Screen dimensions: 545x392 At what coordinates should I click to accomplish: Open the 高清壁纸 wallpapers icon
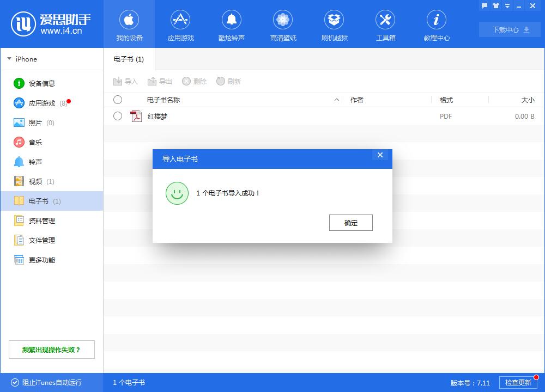(x=283, y=24)
